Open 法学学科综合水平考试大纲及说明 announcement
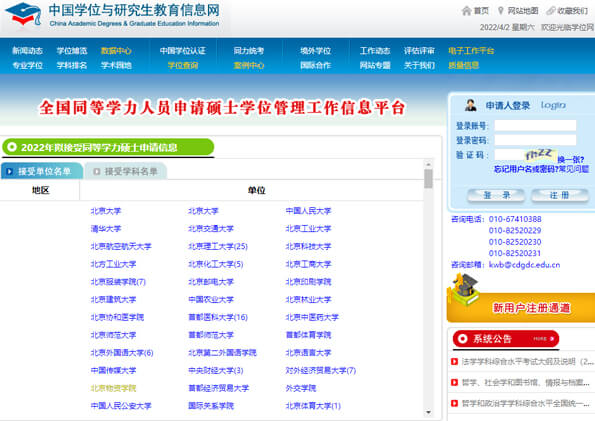595x421 pixels. coord(527,361)
